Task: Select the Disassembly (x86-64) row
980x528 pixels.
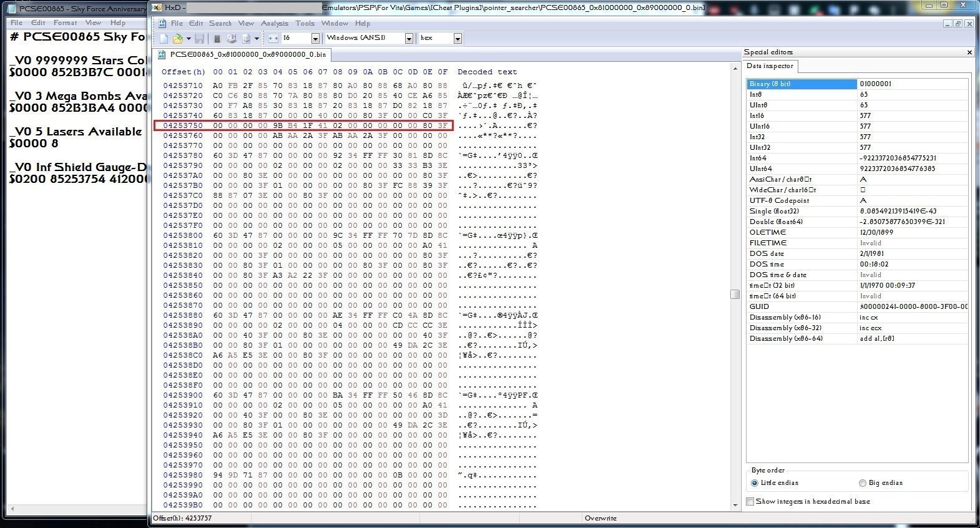Action: pyautogui.click(x=857, y=338)
